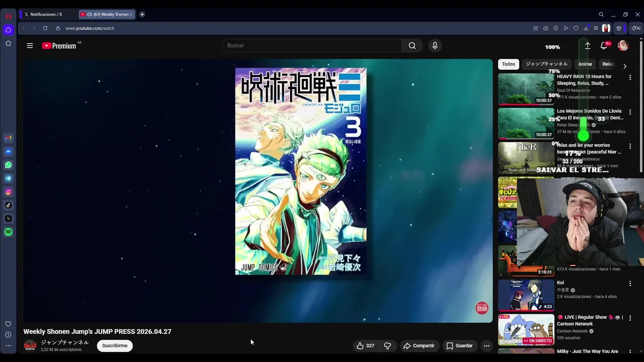Open Koi video title link
Image resolution: width=644 pixels, height=362 pixels.
pyautogui.click(x=560, y=283)
